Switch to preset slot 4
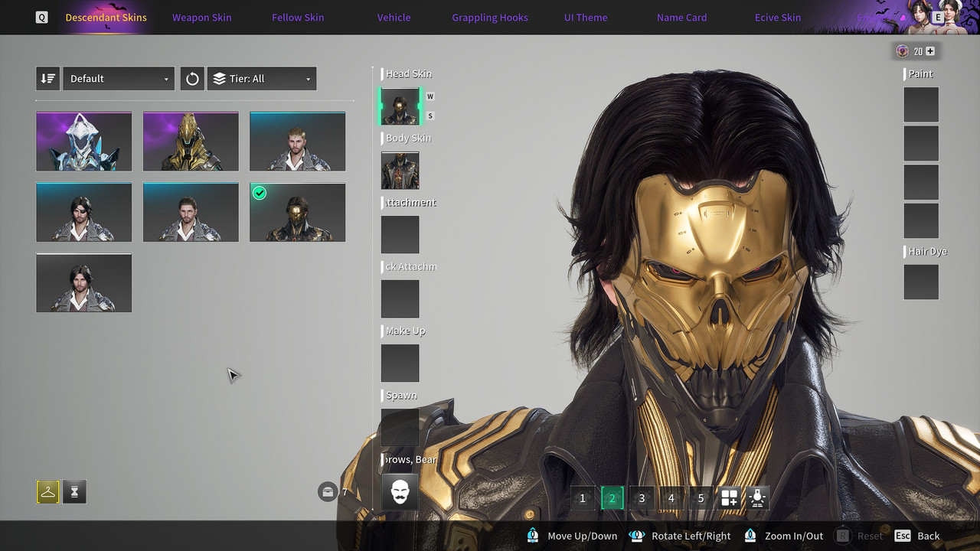980x551 pixels. click(671, 498)
